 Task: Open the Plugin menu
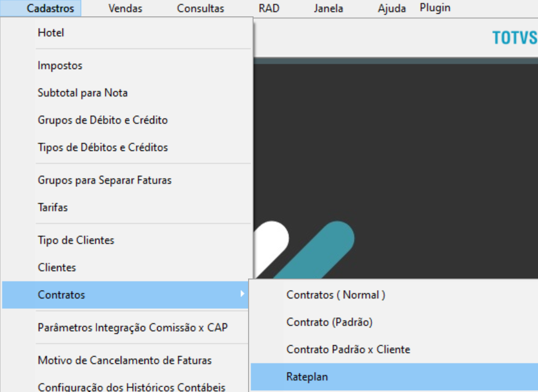pyautogui.click(x=435, y=7)
